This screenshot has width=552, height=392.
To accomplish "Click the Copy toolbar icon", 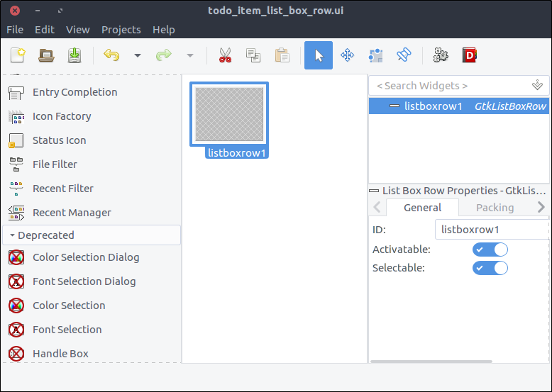I will 253,55.
